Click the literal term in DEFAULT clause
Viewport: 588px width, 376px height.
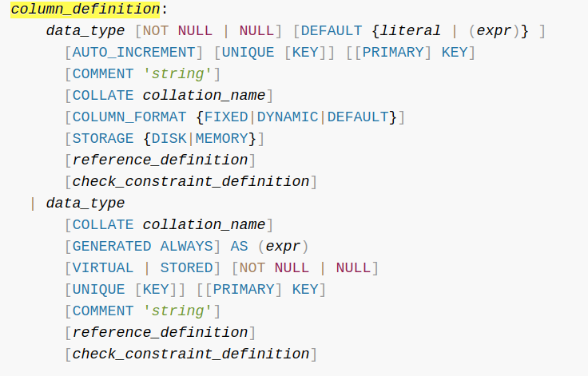411,31
